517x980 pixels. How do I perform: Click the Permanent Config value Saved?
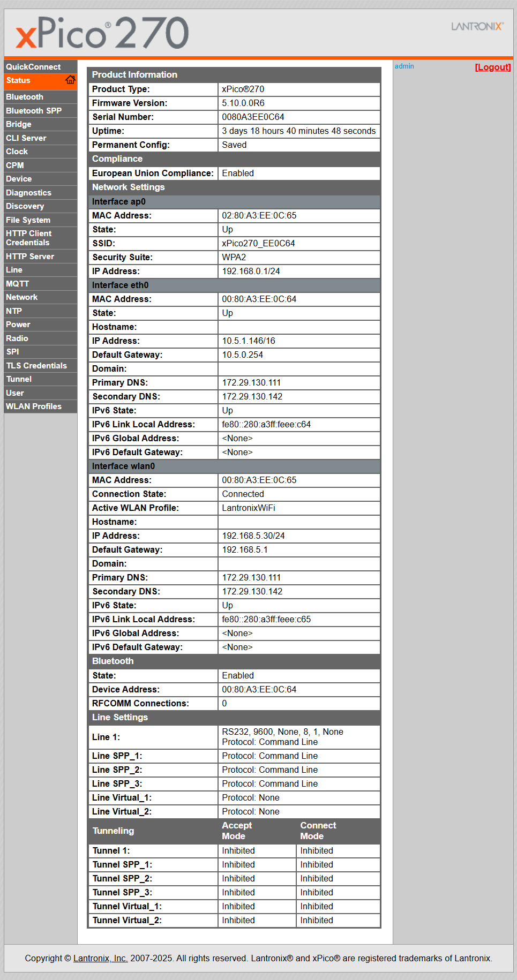pos(234,145)
